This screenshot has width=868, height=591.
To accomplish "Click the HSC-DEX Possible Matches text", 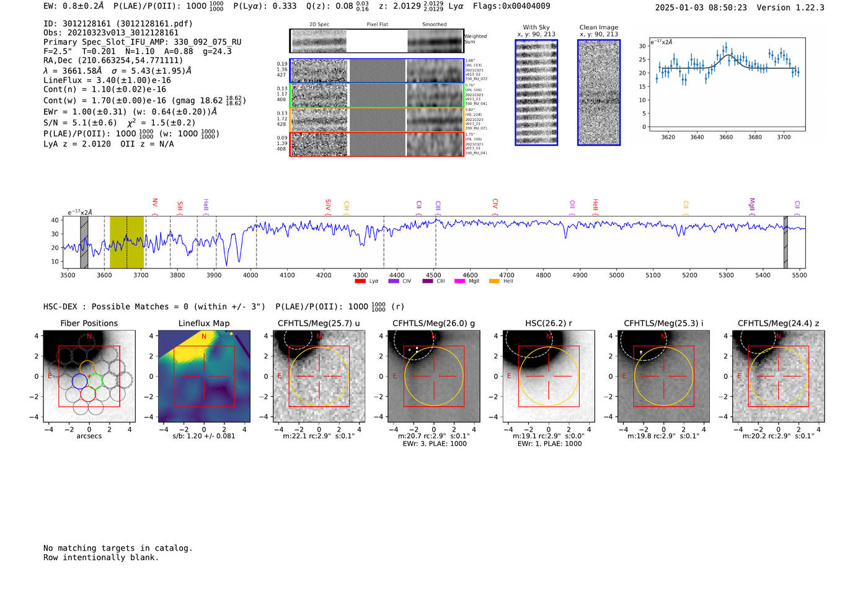I will pos(154,306).
